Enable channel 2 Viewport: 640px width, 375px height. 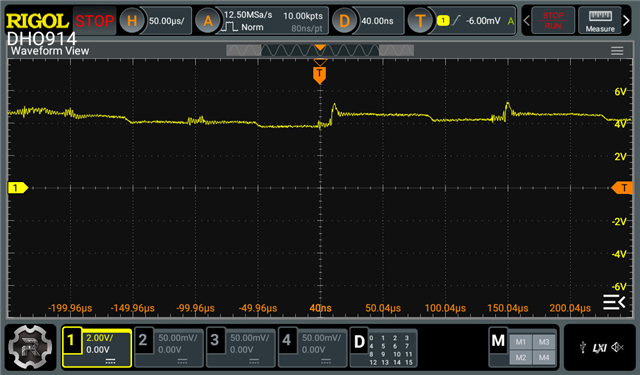click(x=169, y=348)
